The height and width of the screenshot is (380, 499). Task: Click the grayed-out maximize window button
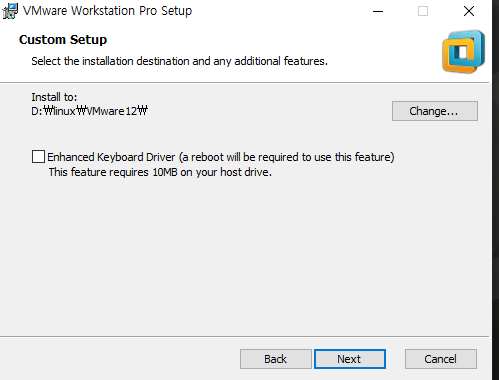pyautogui.click(x=423, y=11)
